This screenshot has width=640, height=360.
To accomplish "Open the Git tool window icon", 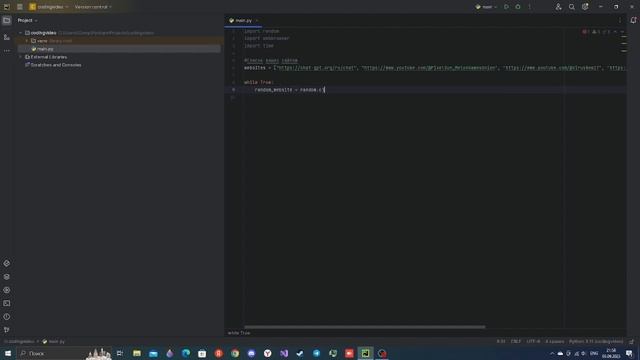I will tap(7, 330).
